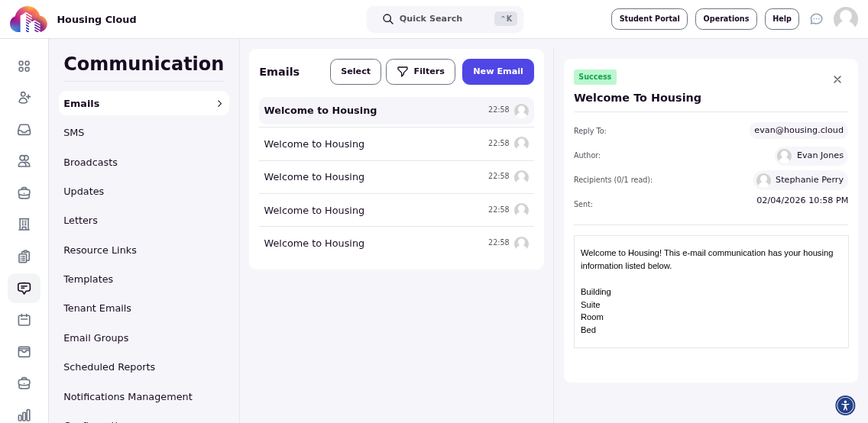Click the Help button
868x423 pixels.
(782, 19)
